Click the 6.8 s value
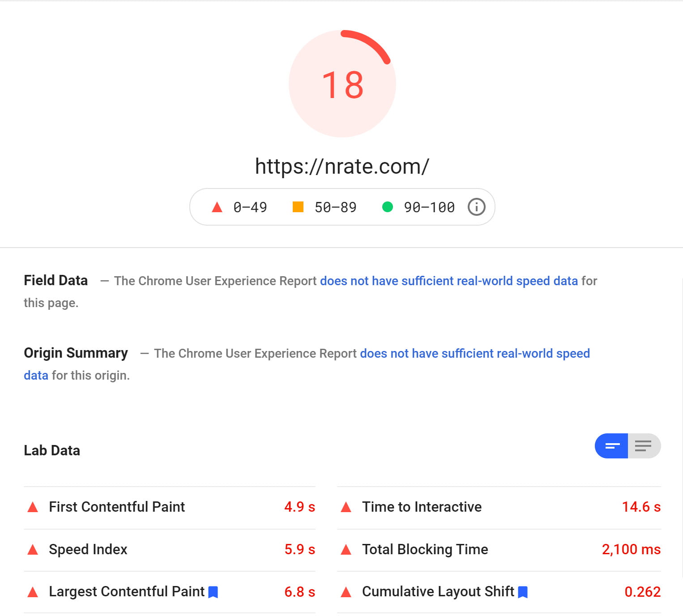 click(300, 592)
